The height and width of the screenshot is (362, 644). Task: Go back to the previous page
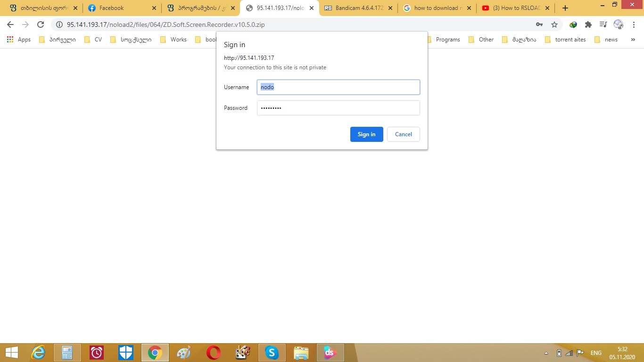(x=10, y=25)
